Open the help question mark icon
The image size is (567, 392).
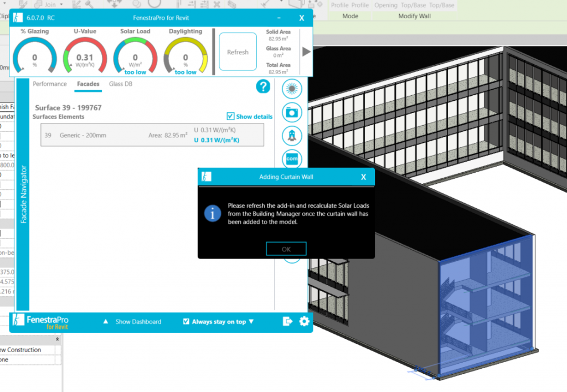[263, 86]
